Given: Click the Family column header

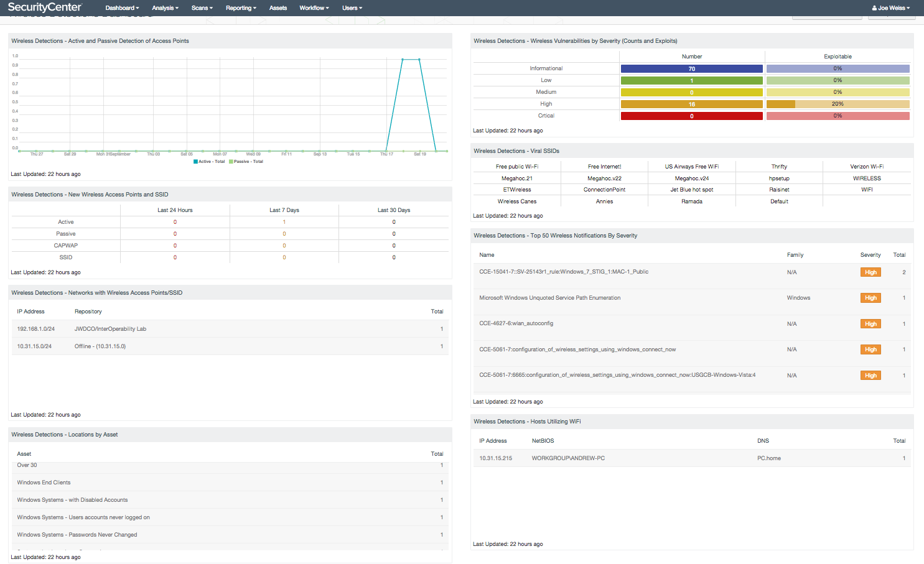Looking at the screenshot, I should point(795,255).
